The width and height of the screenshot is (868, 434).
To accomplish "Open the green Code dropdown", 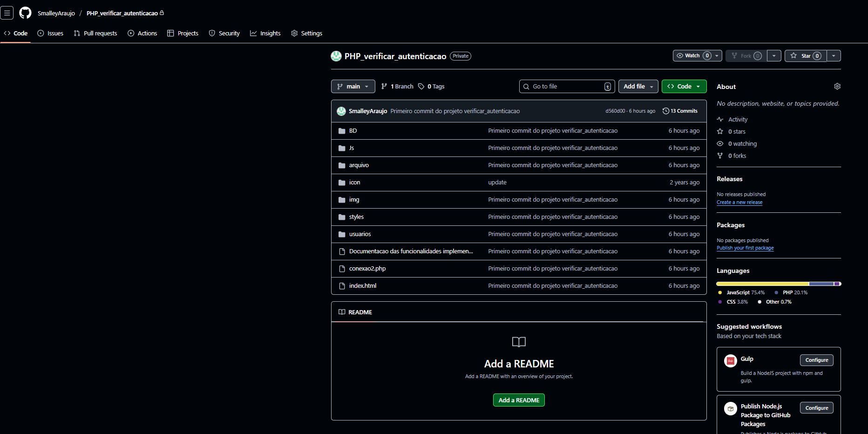I will 684,87.
